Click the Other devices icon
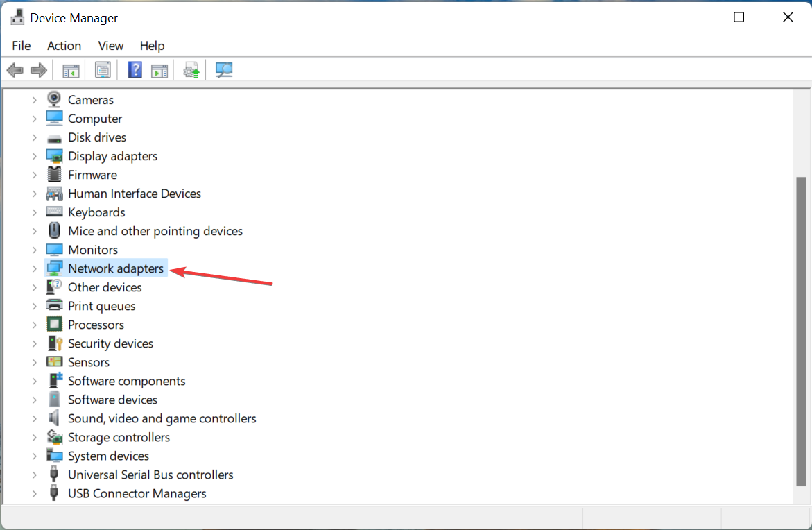812x530 pixels. [54, 287]
